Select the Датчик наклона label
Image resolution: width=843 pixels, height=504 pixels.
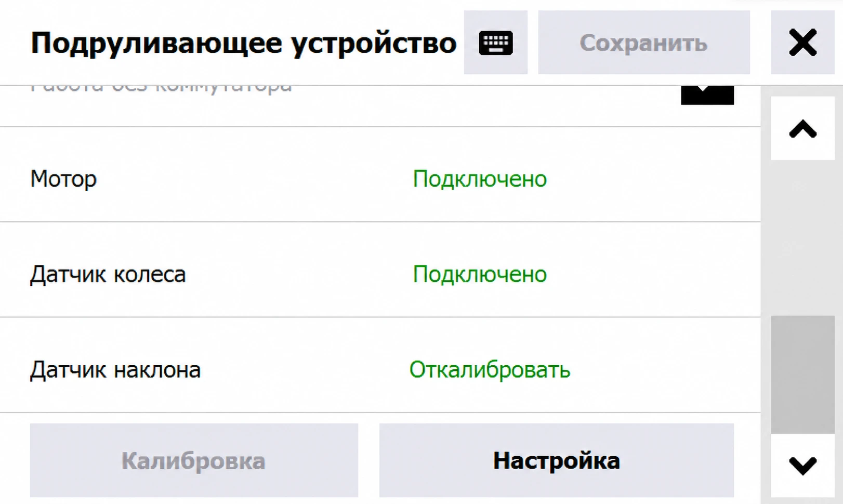(115, 370)
